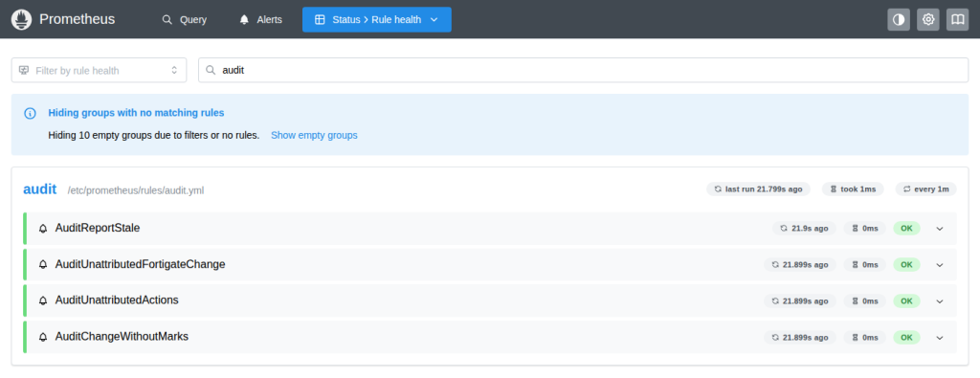Click the bell icon beside AuditChangeWithoutMarks
The height and width of the screenshot is (378, 980).
tap(42, 338)
